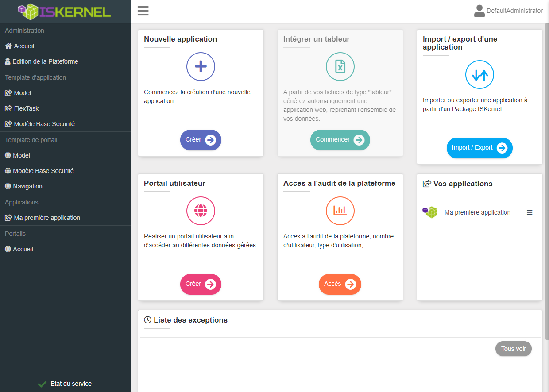Click the bar chart audit icon
Screen dimensions: 549x392
tap(340, 211)
